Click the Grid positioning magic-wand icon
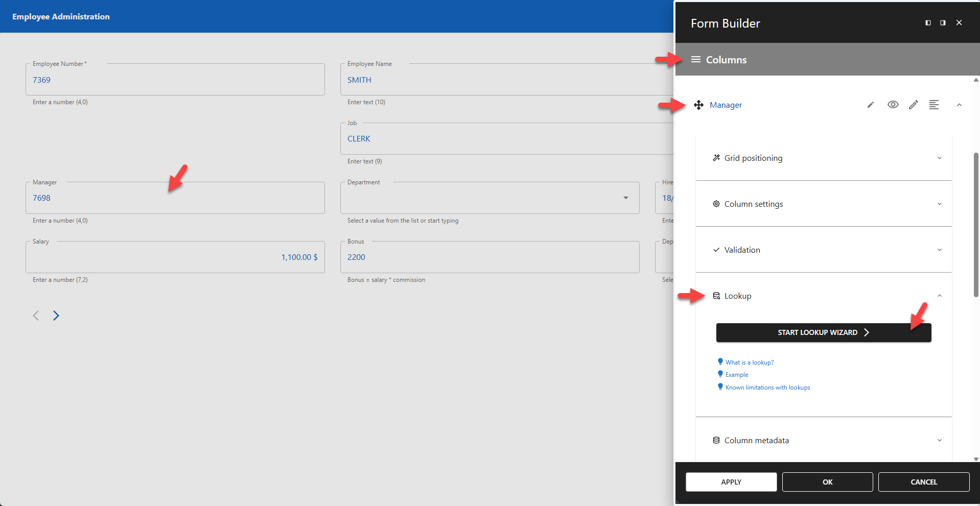Screen dimensions: 980x506 pos(716,158)
